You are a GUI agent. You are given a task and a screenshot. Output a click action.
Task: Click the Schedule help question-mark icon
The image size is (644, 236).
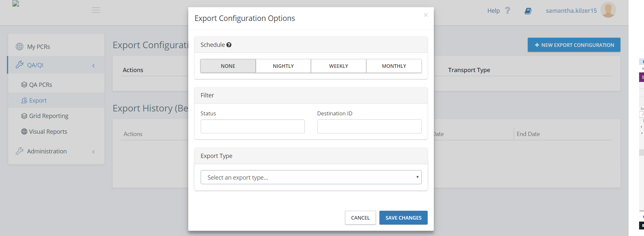pos(229,45)
